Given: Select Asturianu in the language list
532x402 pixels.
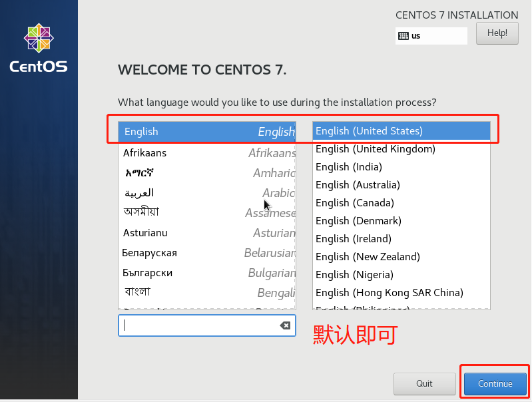Looking at the screenshot, I should click(207, 233).
